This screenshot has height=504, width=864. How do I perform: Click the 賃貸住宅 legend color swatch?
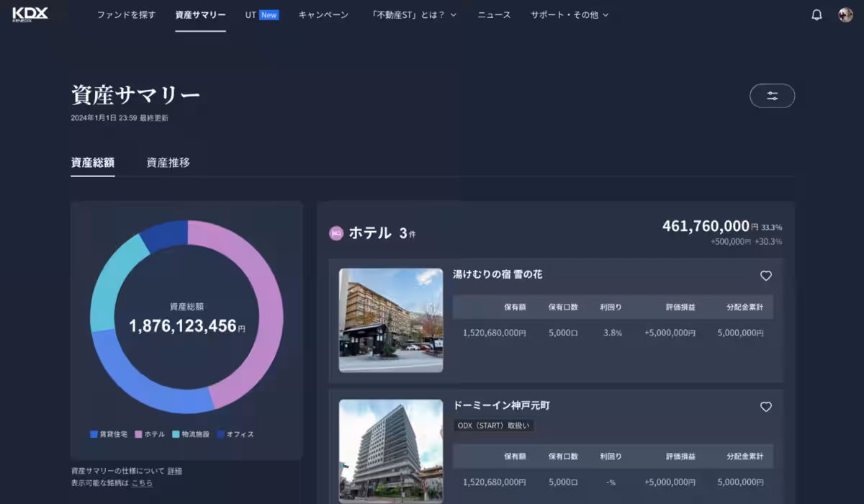tap(94, 434)
